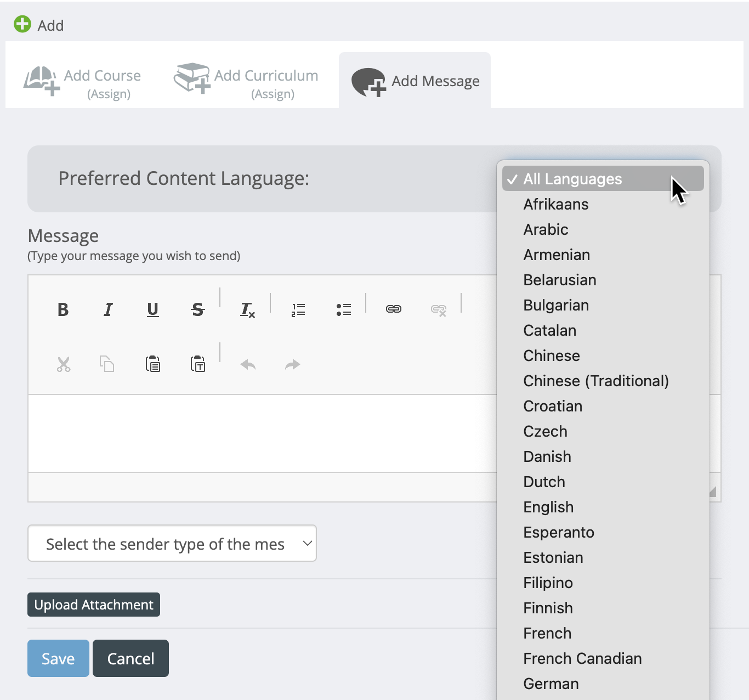This screenshot has height=700, width=749.
Task: Click the underline formatting icon
Action: click(x=153, y=310)
